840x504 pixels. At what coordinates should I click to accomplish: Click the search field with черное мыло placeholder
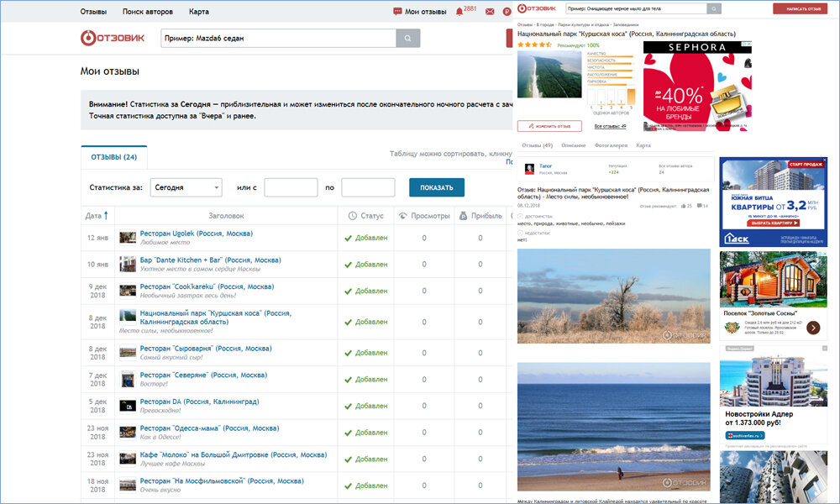tap(637, 8)
